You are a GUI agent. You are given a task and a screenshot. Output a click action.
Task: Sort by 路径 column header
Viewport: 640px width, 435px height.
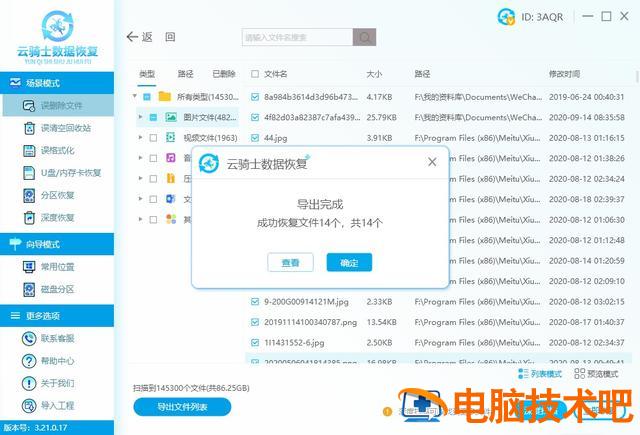click(x=422, y=74)
